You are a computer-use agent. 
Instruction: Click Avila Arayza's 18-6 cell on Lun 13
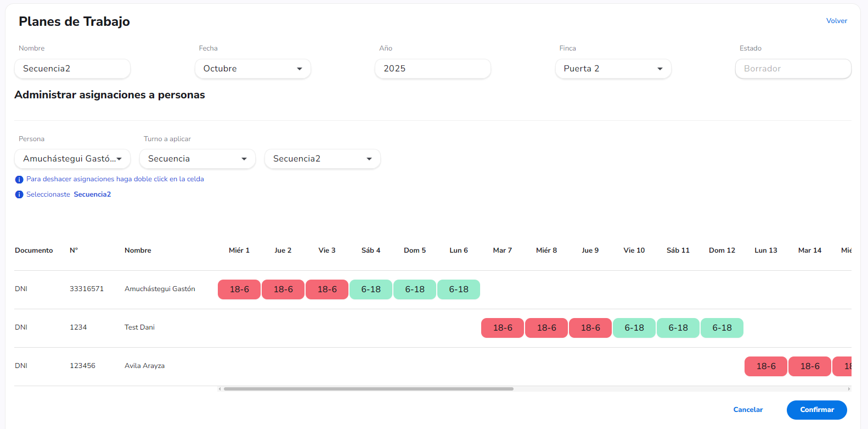pyautogui.click(x=766, y=366)
